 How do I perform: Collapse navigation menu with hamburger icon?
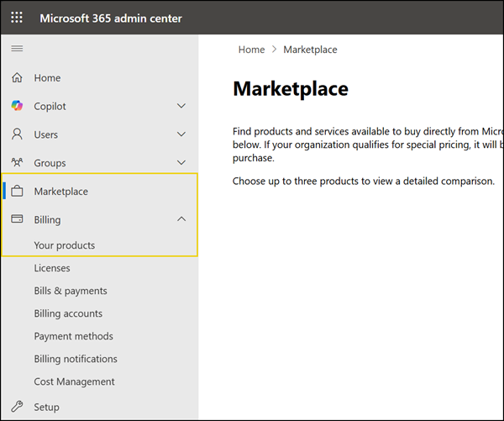tap(16, 50)
